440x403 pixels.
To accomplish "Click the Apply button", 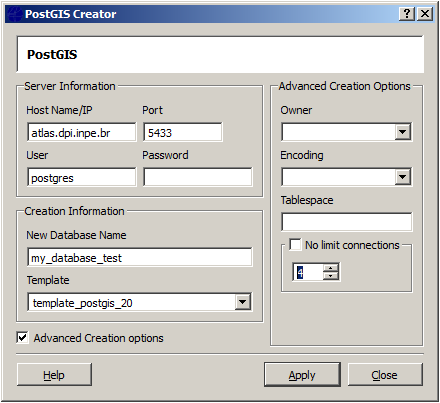I will coord(302,375).
